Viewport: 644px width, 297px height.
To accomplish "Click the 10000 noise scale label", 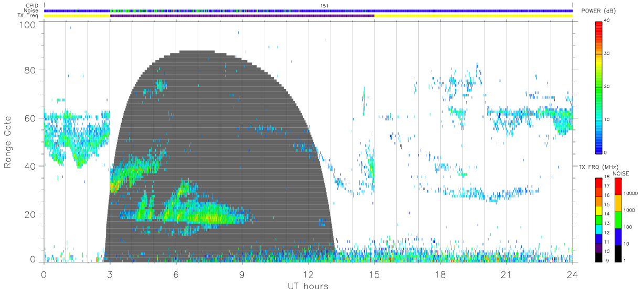I will 631,193.
